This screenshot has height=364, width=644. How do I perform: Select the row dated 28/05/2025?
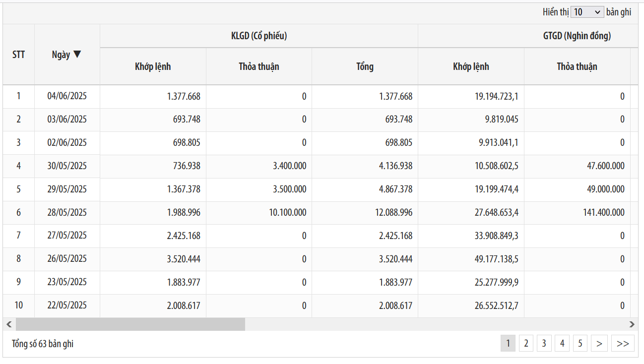pos(67,213)
